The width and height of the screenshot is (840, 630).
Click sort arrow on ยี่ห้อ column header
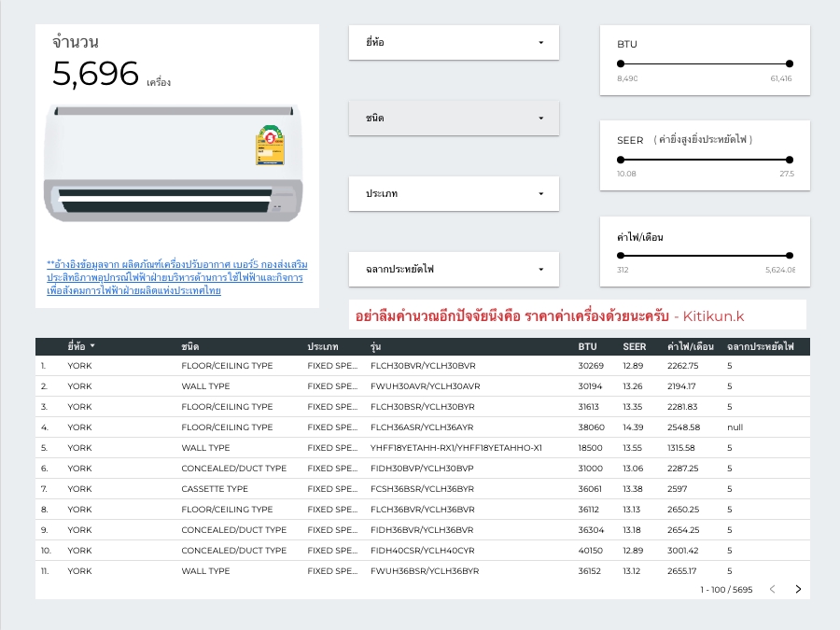click(92, 346)
